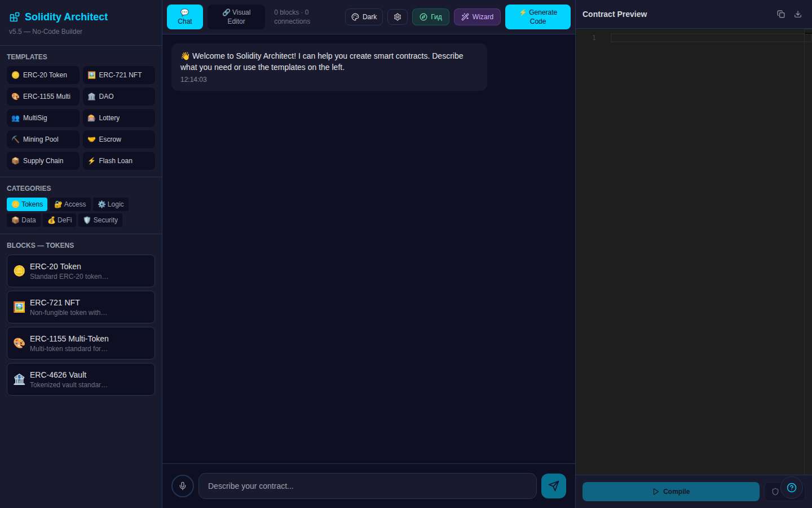
Task: Select the Logic category
Action: (111, 204)
